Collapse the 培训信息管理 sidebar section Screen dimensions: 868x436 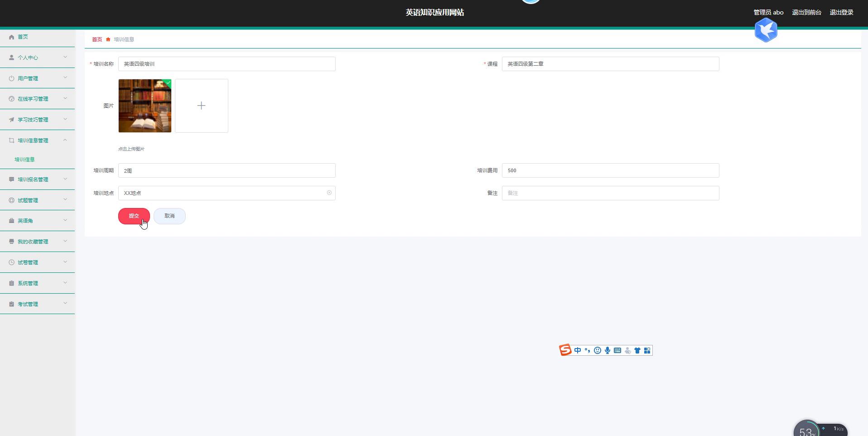[37, 140]
